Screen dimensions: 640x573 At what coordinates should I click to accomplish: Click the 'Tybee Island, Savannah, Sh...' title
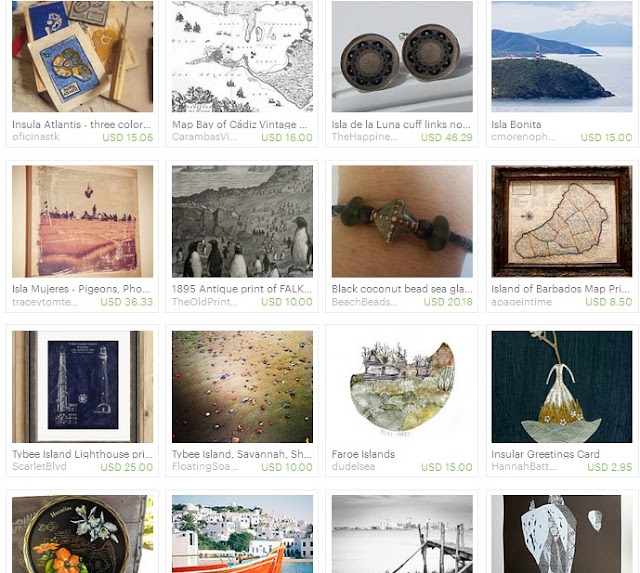242,454
